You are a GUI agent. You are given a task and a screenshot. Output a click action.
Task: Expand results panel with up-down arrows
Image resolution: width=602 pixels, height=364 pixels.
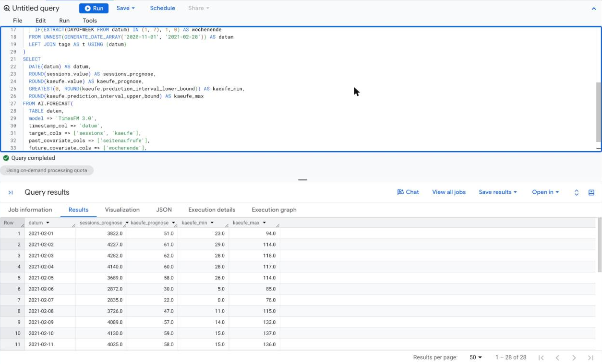(577, 192)
